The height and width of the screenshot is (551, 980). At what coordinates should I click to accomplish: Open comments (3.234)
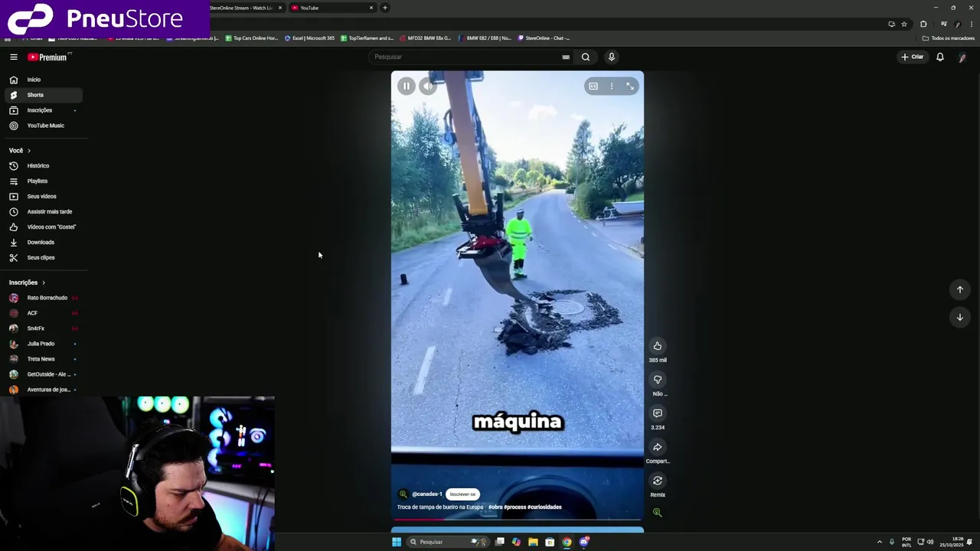tap(658, 413)
